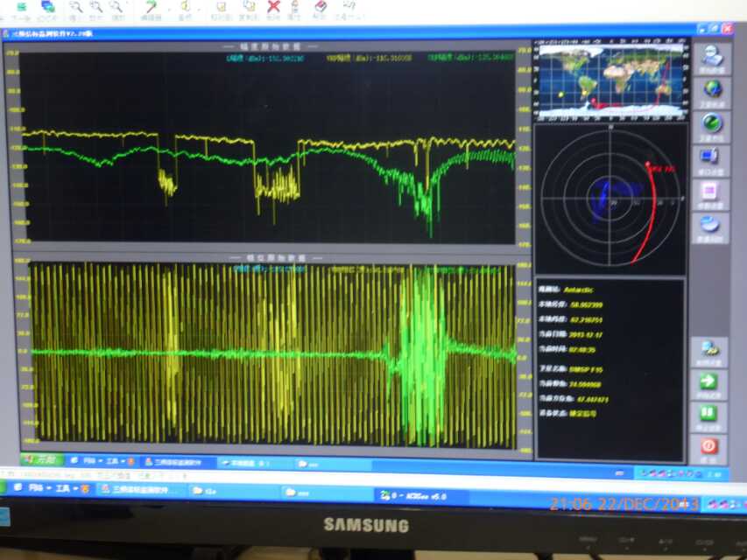Select the ACDSee v5.0 taskbar item
747x560 pixels.
coord(416,495)
